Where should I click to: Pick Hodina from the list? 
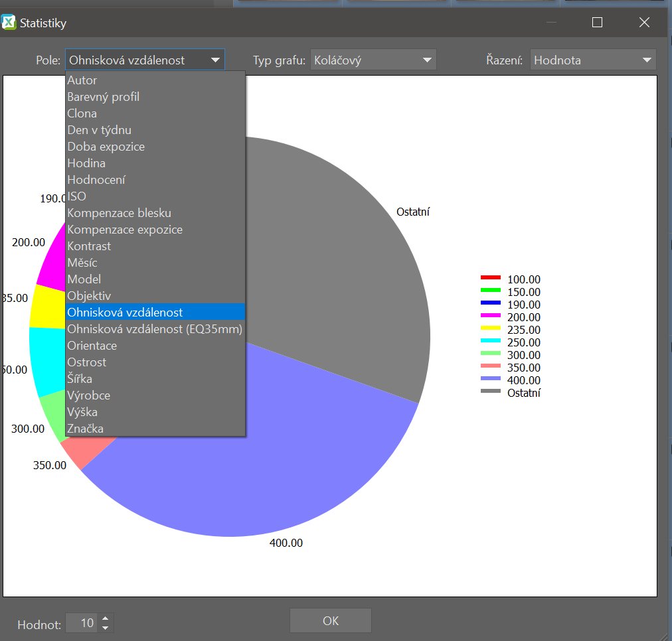[155, 163]
